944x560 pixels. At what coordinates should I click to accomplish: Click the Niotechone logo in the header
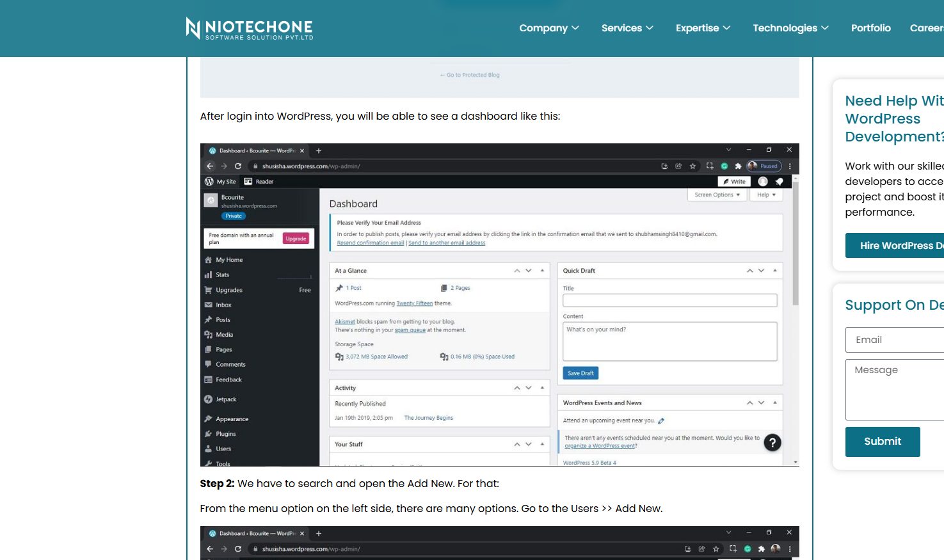249,29
